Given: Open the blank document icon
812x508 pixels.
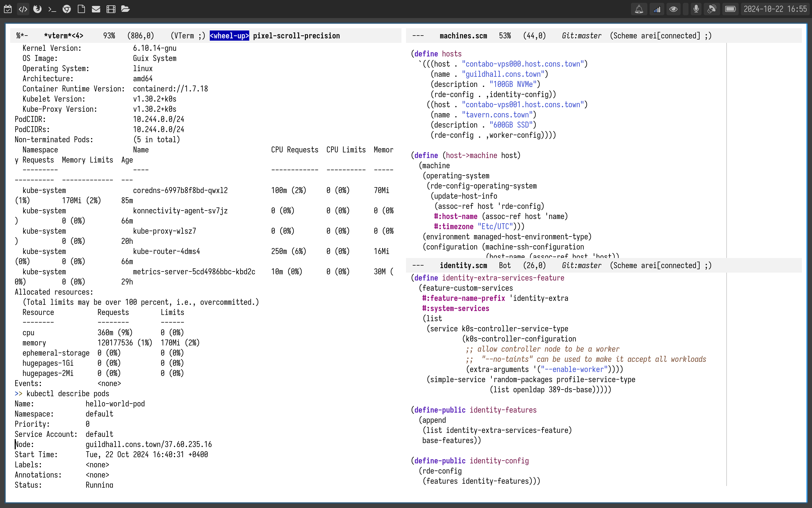Looking at the screenshot, I should point(81,9).
